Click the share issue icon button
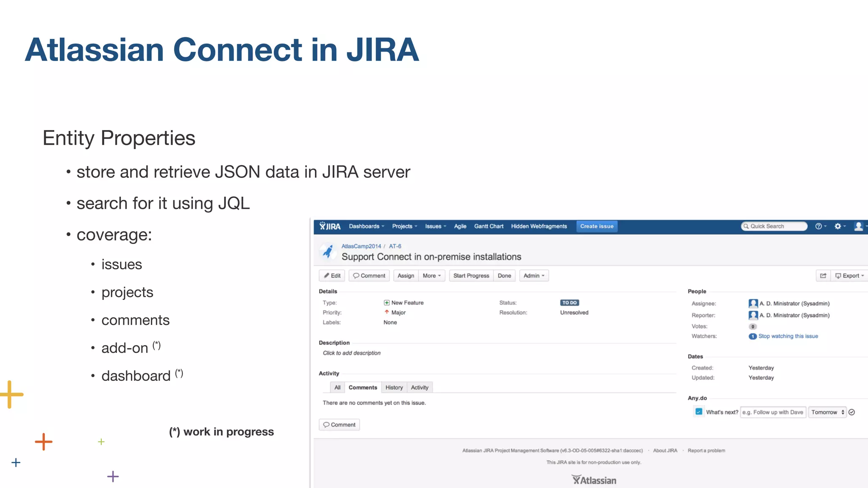The height and width of the screenshot is (488, 868). 823,276
